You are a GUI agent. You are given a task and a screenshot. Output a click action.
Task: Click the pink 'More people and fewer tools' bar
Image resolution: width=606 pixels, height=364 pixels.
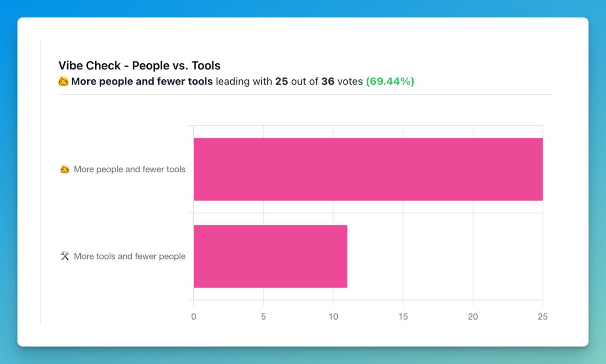[x=368, y=169]
